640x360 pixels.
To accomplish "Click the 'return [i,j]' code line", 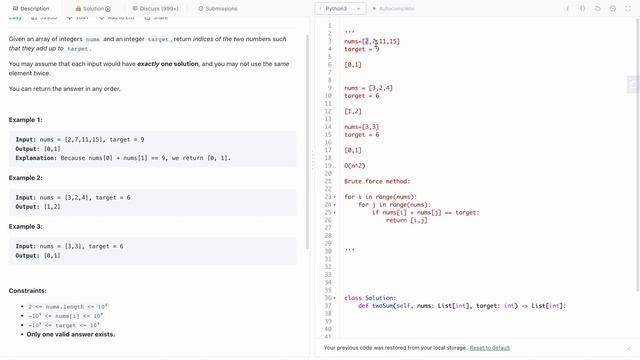I will (x=407, y=220).
